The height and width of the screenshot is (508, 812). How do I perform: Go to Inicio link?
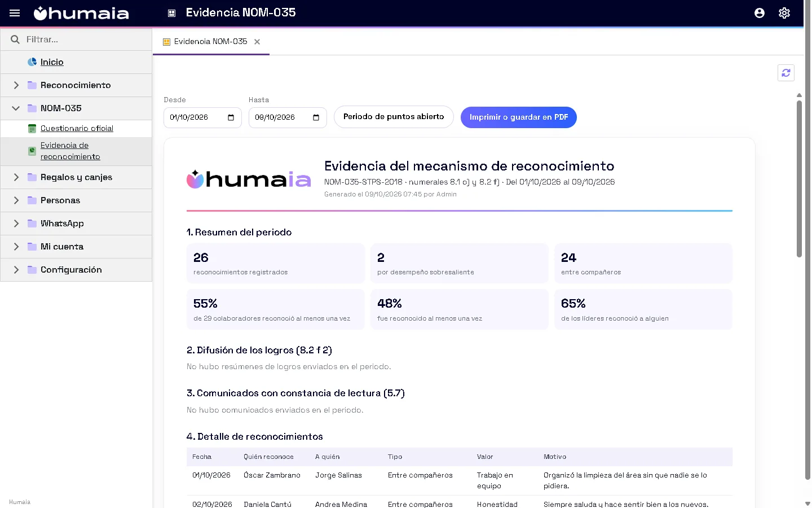(52, 62)
